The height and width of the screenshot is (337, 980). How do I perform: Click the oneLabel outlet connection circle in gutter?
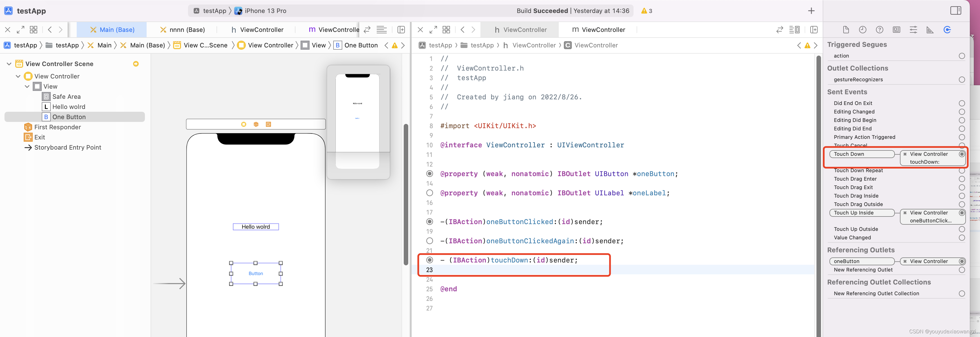pos(429,193)
